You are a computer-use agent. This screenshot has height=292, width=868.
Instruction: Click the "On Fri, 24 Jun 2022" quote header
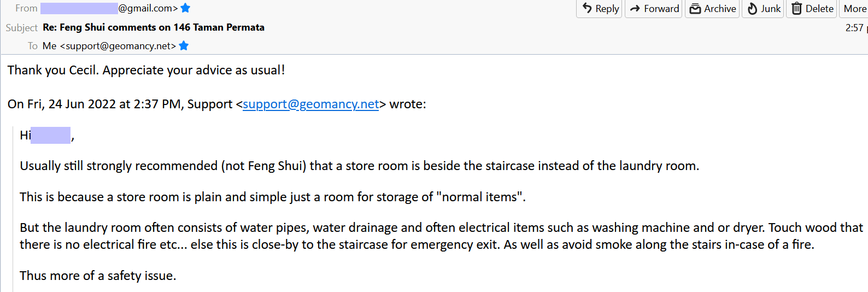tap(120, 104)
